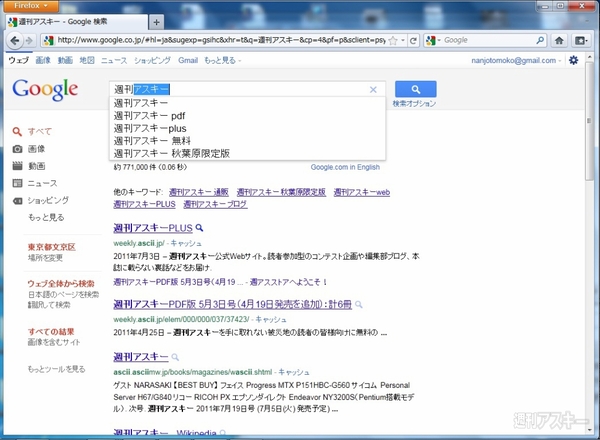Screen dimensions: 600x440
Task: Open the Firefox application menu button
Action: pos(31,5)
